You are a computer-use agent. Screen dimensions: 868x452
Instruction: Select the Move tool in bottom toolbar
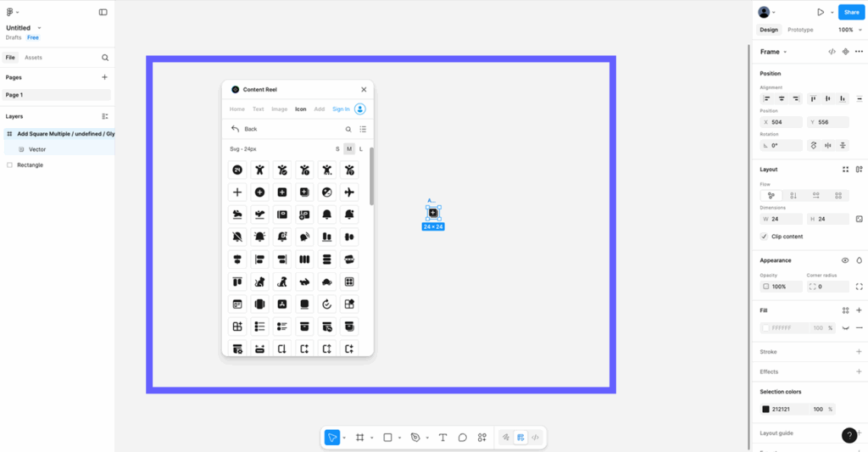[332, 438]
